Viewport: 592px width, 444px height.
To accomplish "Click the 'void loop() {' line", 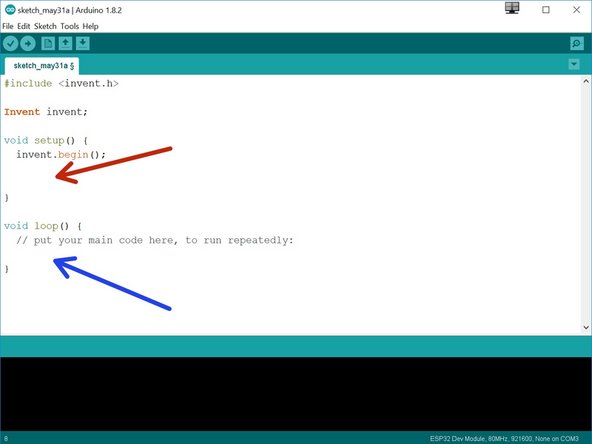I will point(43,226).
